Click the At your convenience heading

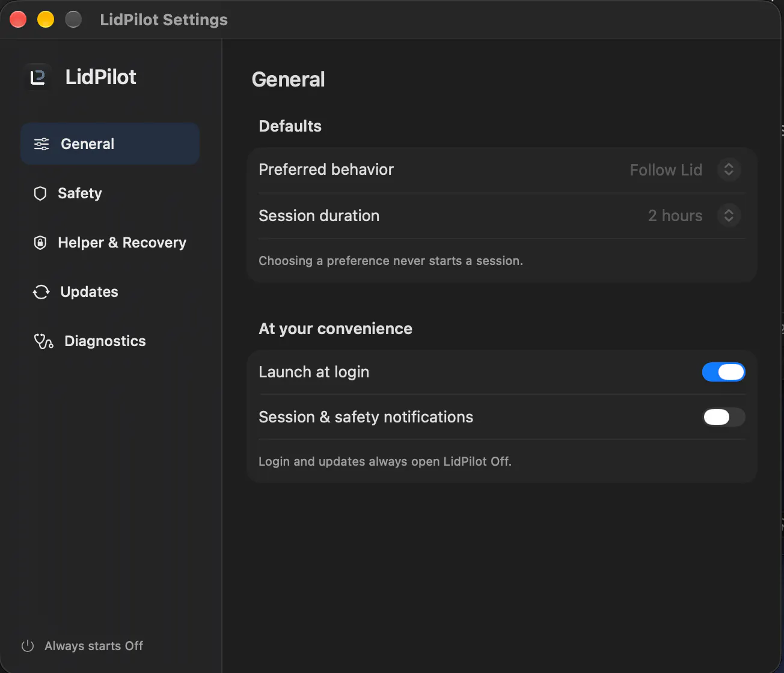click(335, 329)
